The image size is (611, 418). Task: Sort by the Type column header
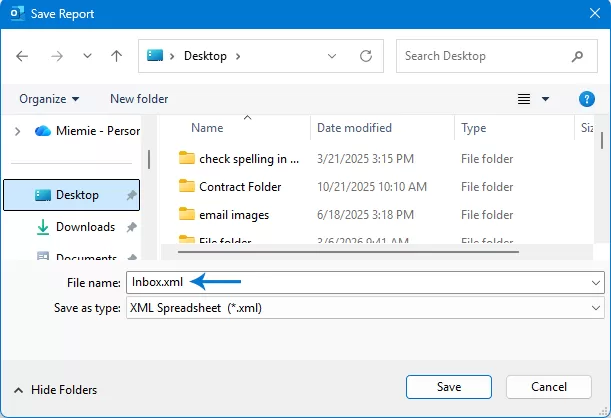pos(473,128)
